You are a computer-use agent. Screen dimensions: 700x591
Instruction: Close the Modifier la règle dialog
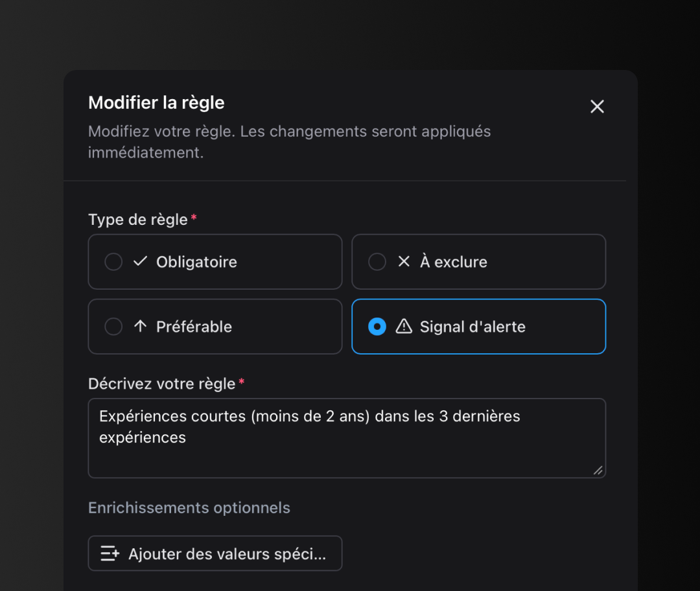click(x=597, y=107)
